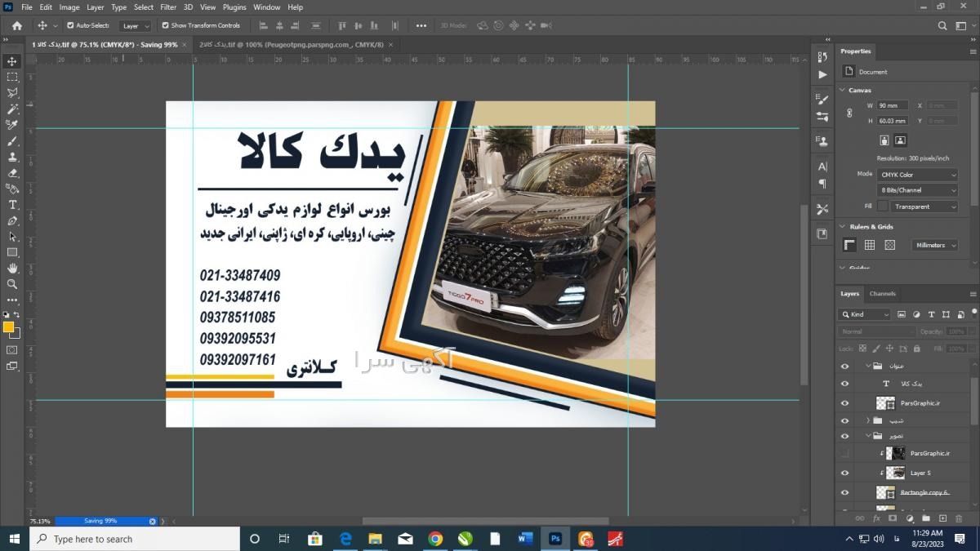The width and height of the screenshot is (980, 551).
Task: Open the Transparent fill dropdown
Action: (x=924, y=207)
